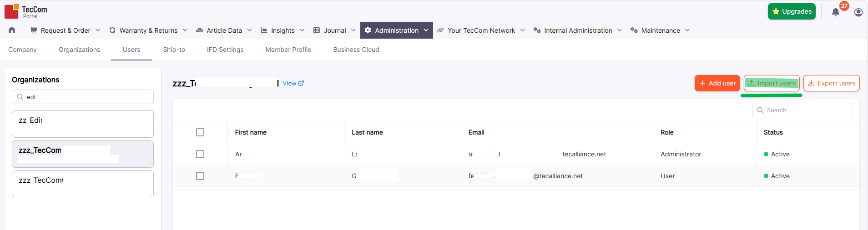The image size is (868, 230).
Task: Click the Import users button
Action: point(772,83)
